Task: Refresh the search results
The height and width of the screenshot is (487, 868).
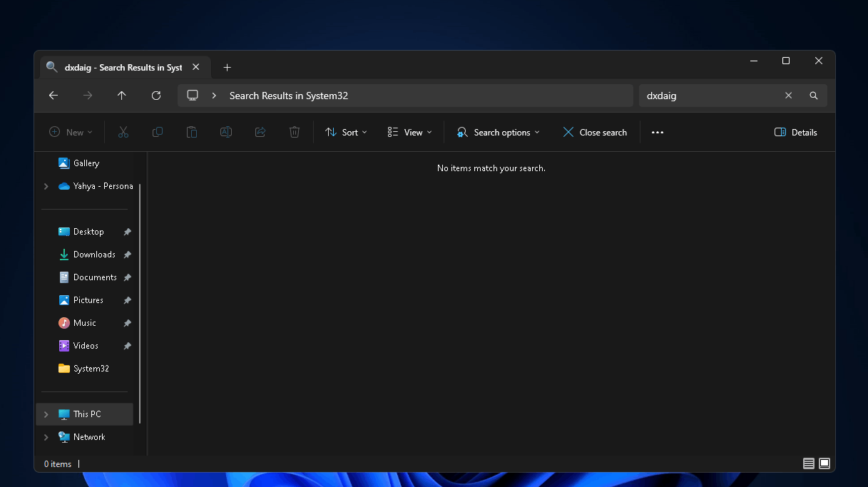Action: click(156, 96)
